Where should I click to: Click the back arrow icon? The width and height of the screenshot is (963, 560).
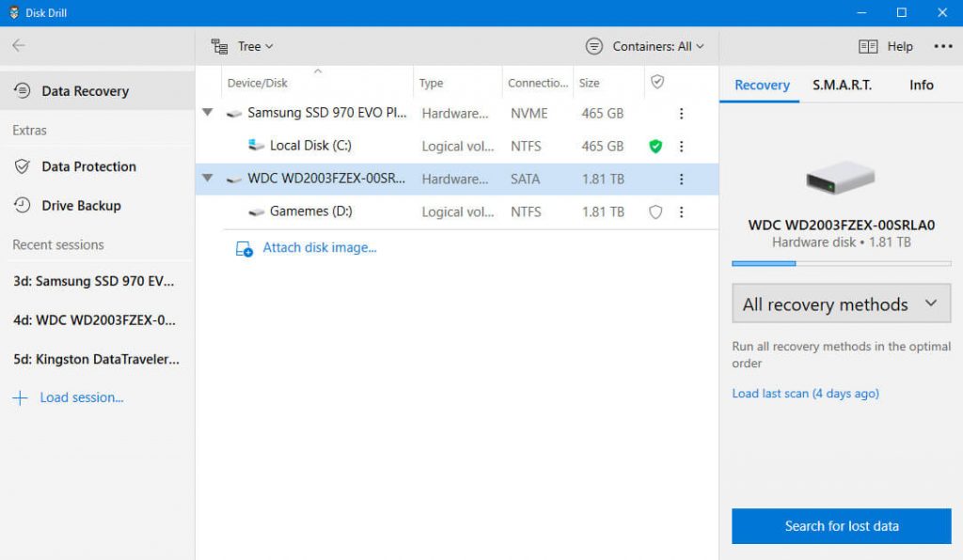coord(19,46)
